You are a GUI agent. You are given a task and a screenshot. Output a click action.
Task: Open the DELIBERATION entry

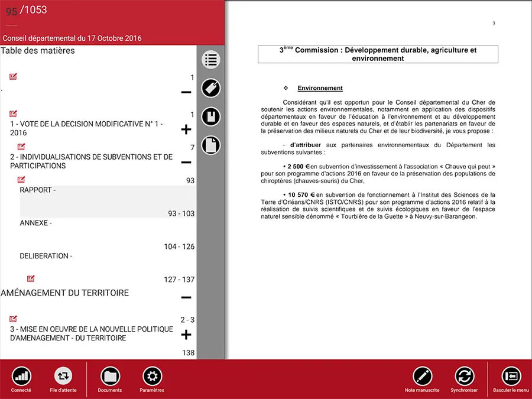coord(108,268)
